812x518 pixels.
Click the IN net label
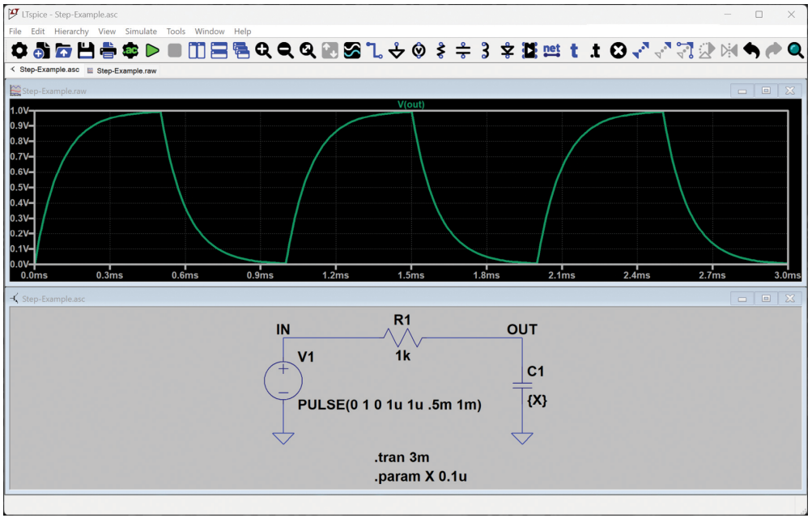283,329
